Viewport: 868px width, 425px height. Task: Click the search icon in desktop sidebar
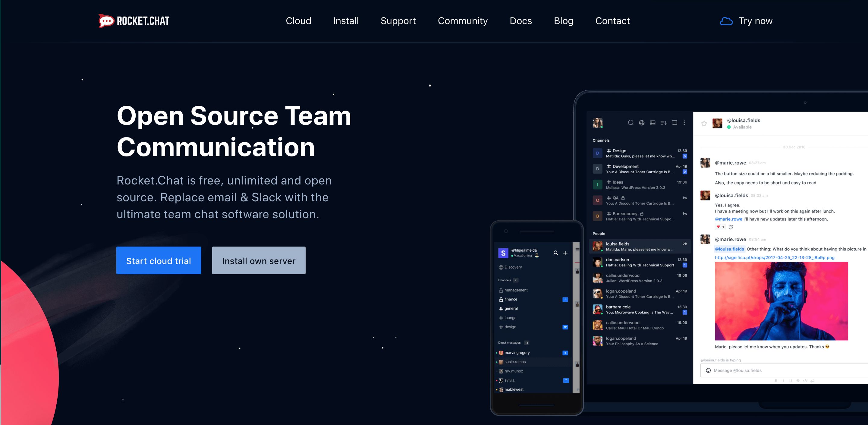pos(631,123)
